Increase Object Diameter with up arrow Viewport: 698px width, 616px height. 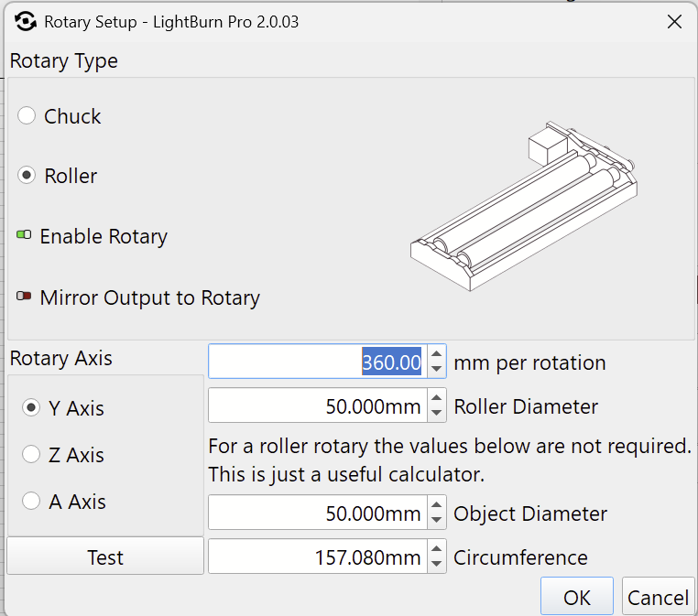(437, 505)
